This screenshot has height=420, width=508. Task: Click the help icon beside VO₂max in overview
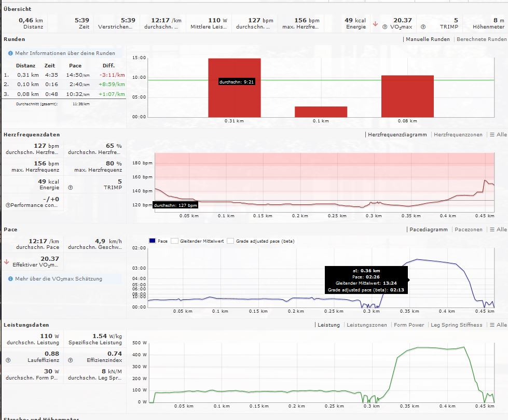(386, 27)
